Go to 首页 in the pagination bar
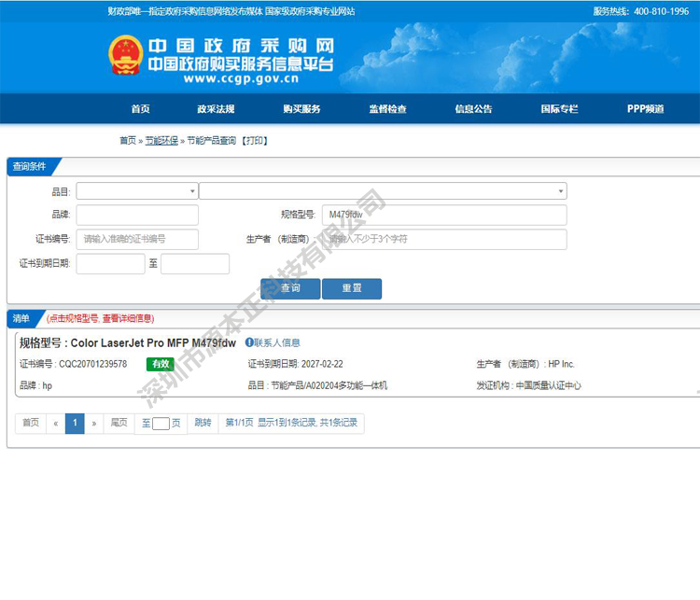The height and width of the screenshot is (600, 700). [x=31, y=423]
